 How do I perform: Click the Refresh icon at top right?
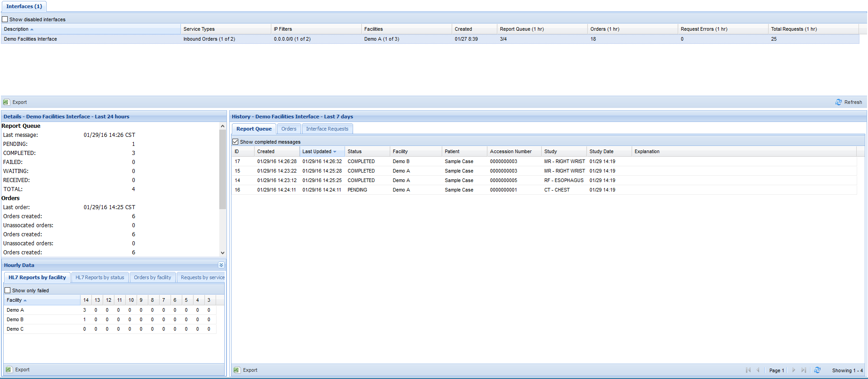(838, 103)
